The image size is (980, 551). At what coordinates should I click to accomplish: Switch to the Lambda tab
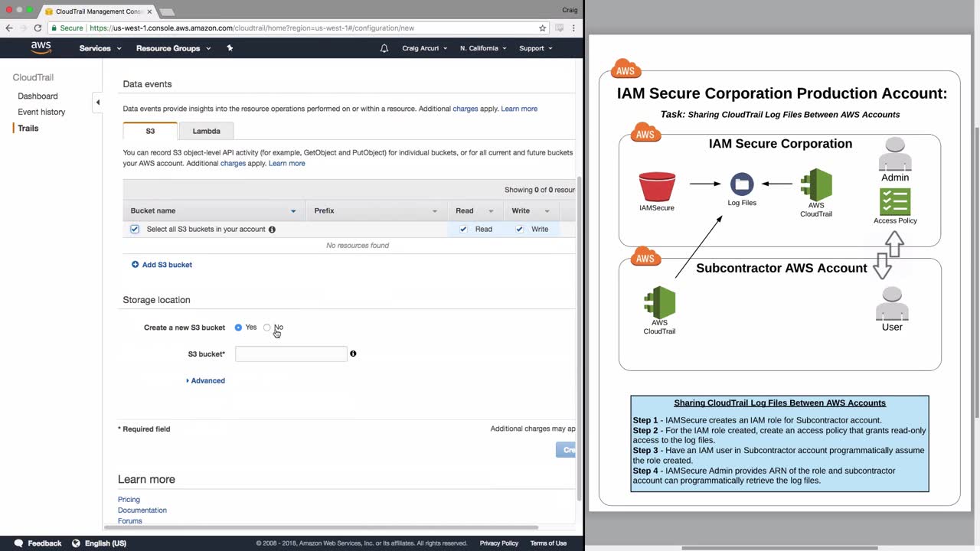pos(206,131)
